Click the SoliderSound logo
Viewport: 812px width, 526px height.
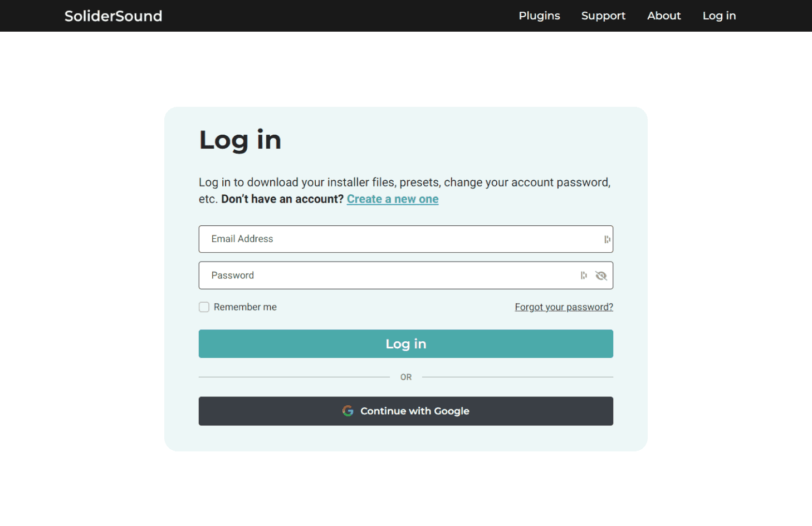click(113, 16)
